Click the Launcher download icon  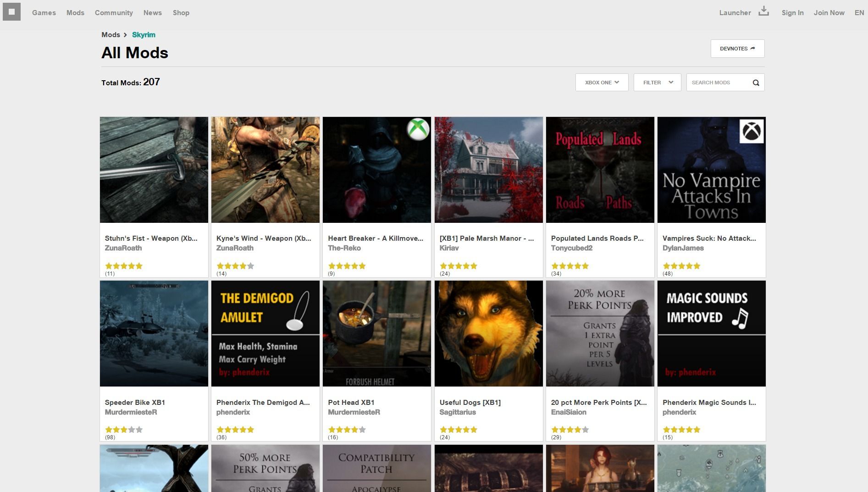pyautogui.click(x=763, y=11)
